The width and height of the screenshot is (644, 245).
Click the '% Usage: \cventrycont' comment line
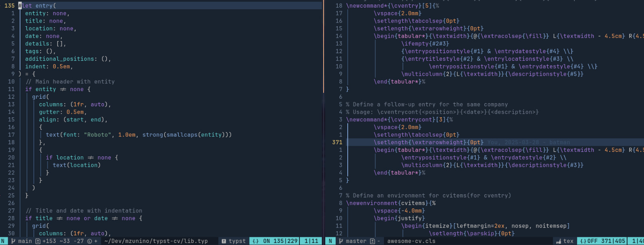(442, 112)
